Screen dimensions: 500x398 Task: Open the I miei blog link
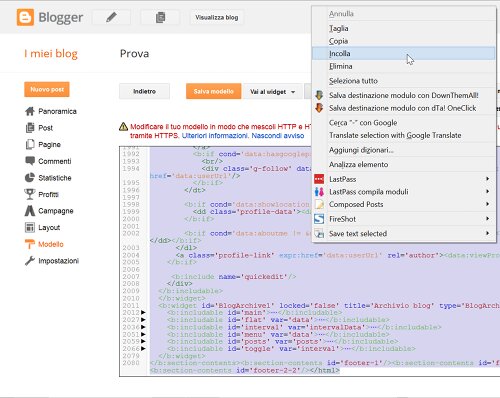(51, 53)
